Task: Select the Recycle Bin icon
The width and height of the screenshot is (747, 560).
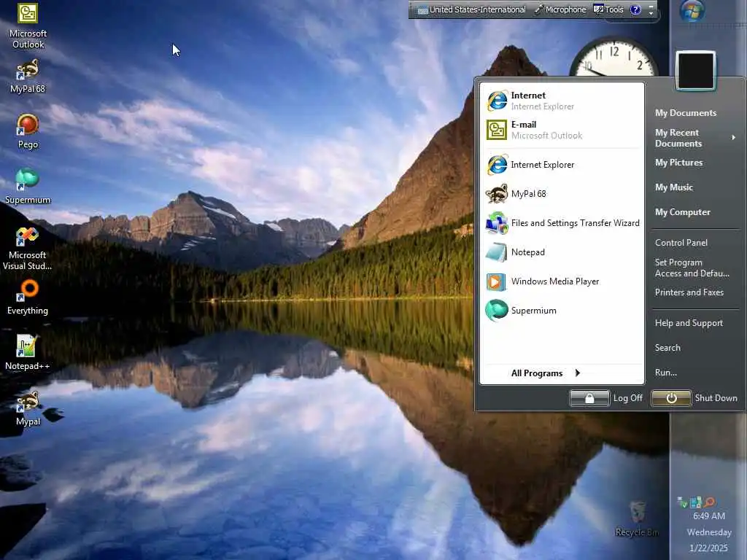Action: [637, 518]
